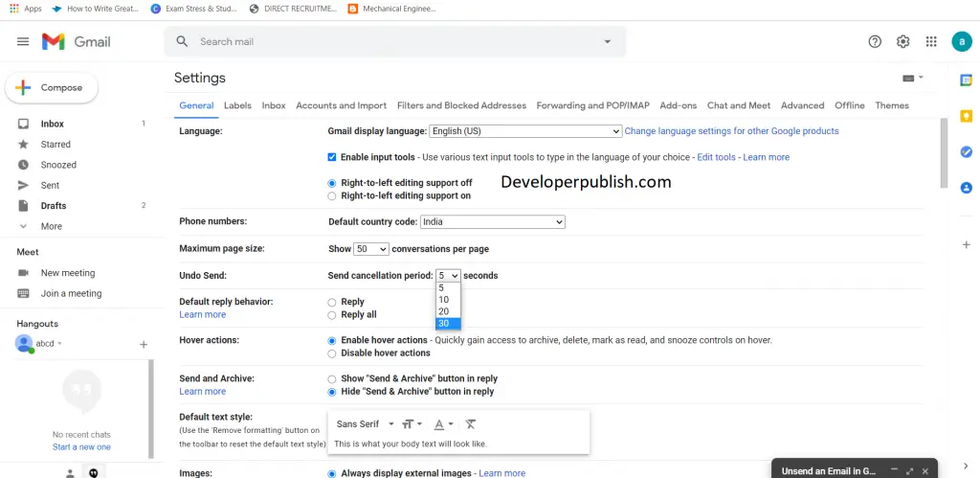The width and height of the screenshot is (980, 478).
Task: Open Google Tasks side panel icon
Action: coord(967,152)
